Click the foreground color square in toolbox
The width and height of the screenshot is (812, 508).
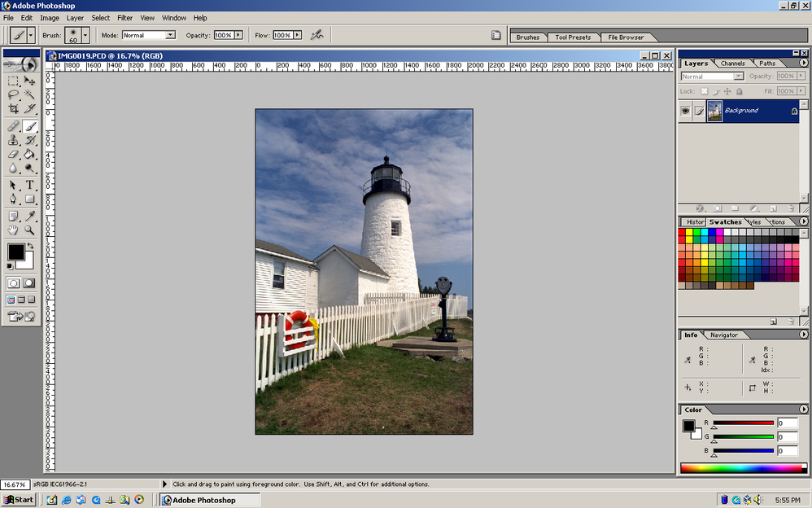coord(15,252)
